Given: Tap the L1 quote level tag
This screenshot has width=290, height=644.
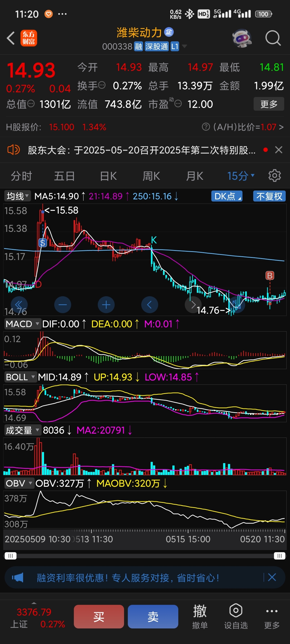Looking at the screenshot, I should tap(175, 47).
